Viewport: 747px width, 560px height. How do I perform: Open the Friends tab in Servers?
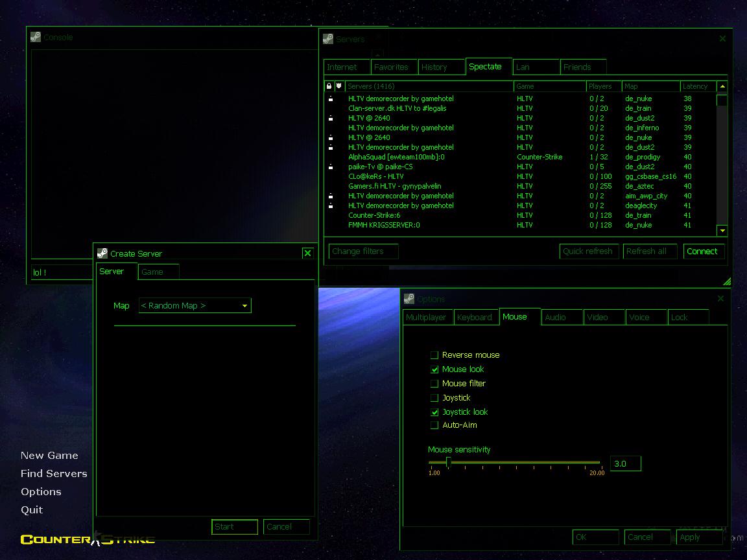click(583, 67)
